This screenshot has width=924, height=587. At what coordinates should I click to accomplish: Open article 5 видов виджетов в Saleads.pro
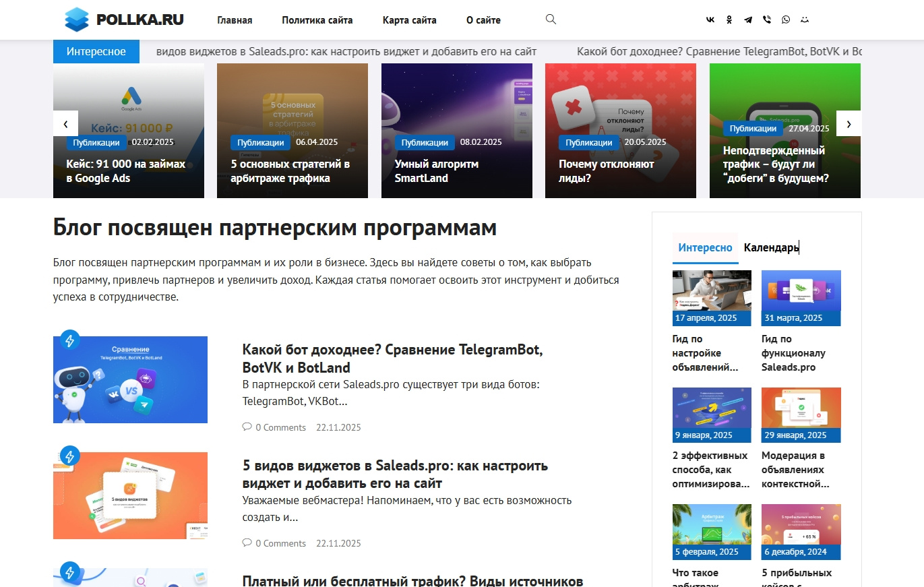pos(395,474)
